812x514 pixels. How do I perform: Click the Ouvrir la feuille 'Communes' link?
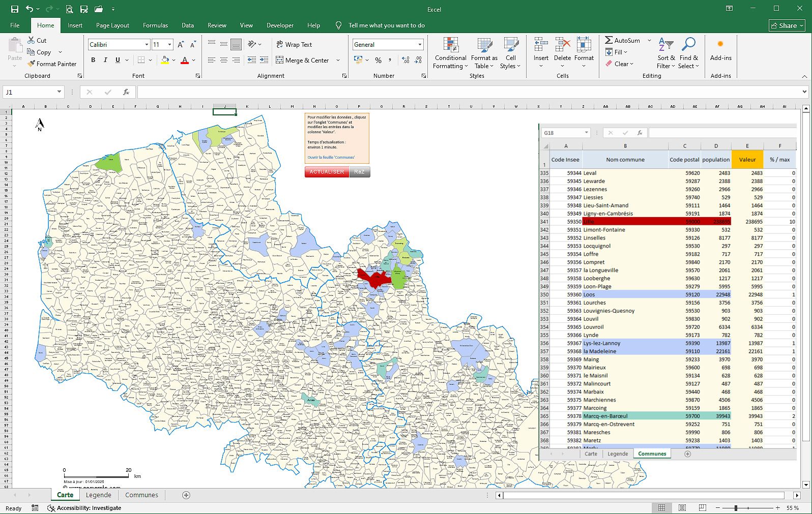point(331,158)
